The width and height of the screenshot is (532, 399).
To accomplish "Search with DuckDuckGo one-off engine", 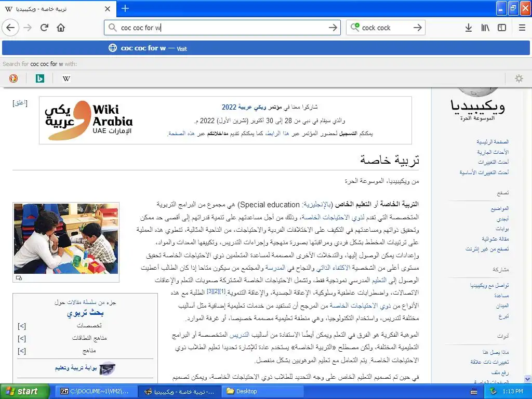I will 13,79.
